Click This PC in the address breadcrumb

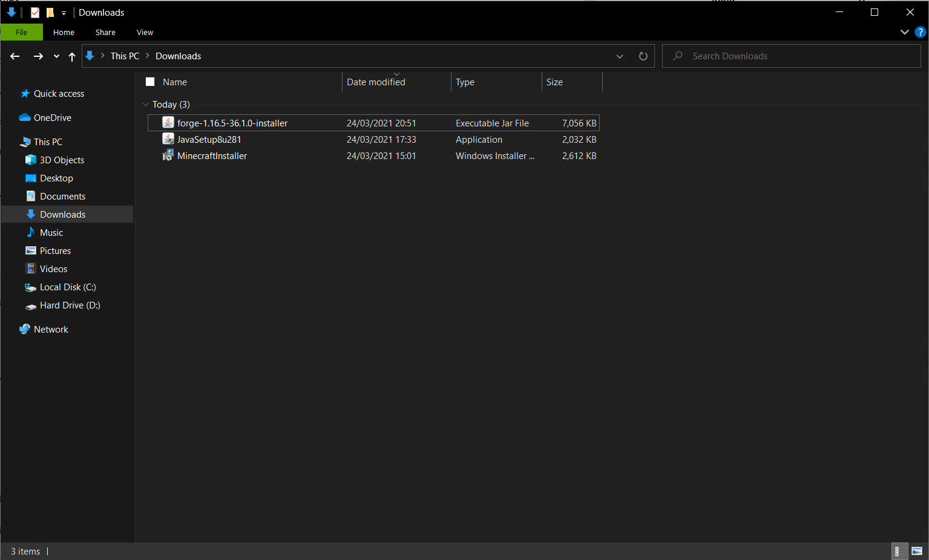tap(125, 56)
